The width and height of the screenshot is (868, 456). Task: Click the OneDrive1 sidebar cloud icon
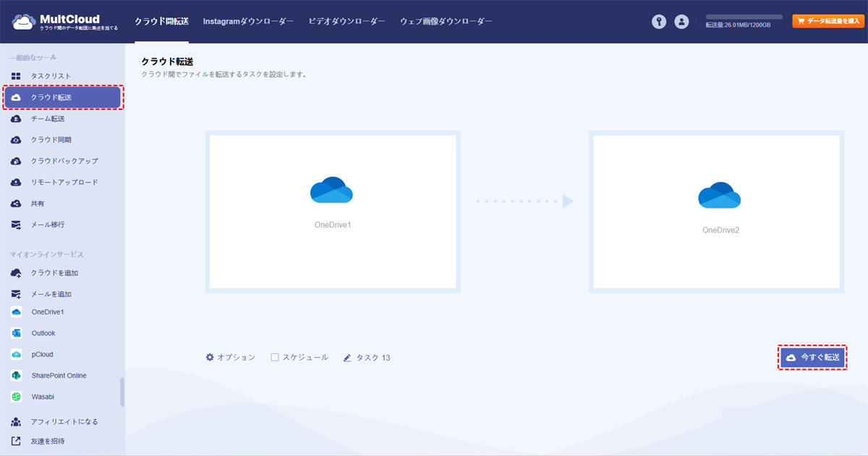click(x=16, y=312)
